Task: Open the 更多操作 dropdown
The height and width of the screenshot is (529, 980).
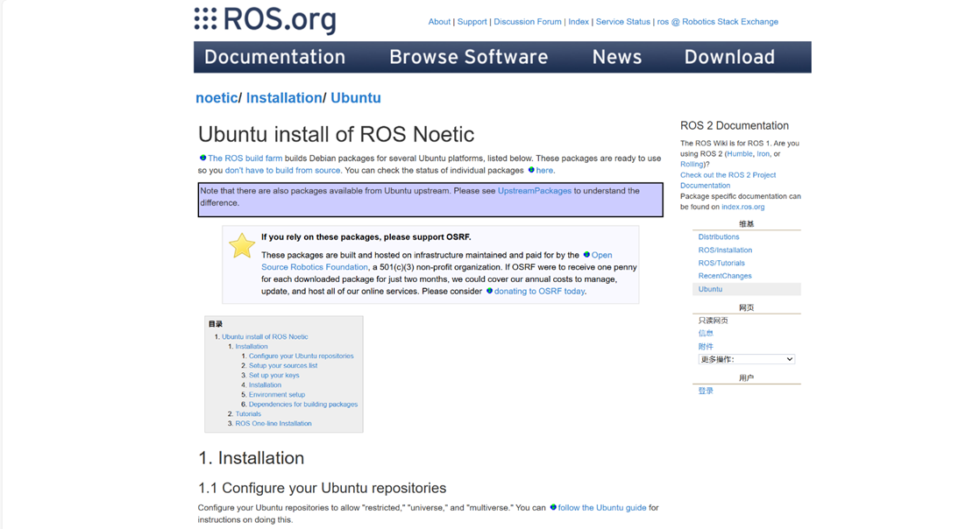Action: [x=746, y=359]
